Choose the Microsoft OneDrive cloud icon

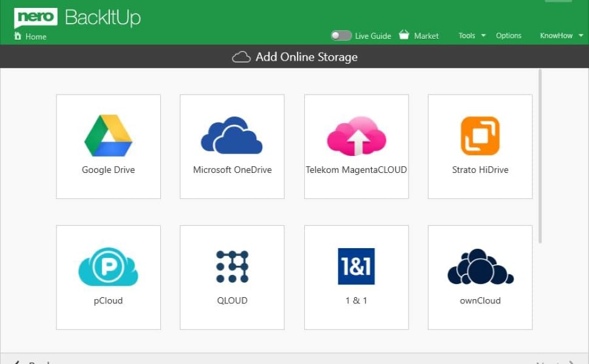(232, 135)
